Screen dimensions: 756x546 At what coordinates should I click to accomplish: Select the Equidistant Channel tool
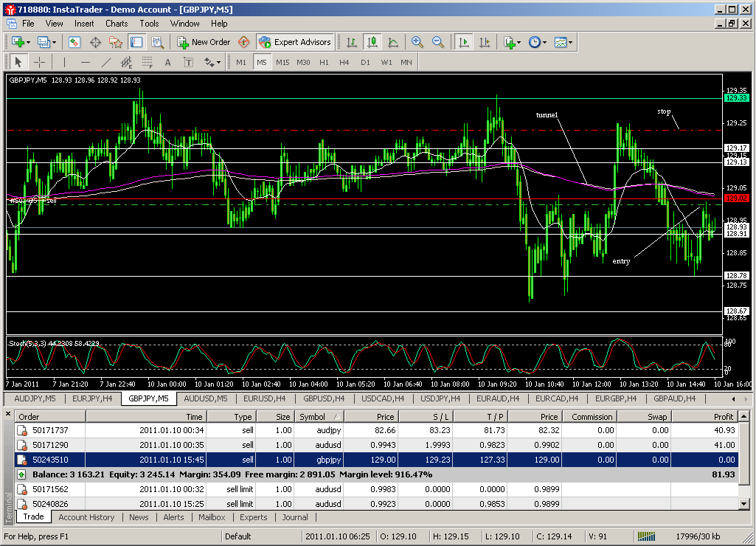(126, 62)
